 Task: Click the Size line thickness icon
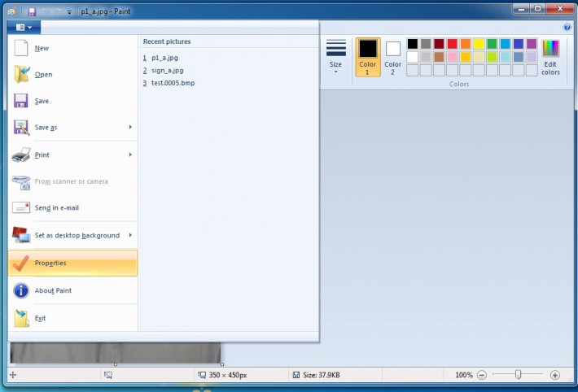click(336, 48)
